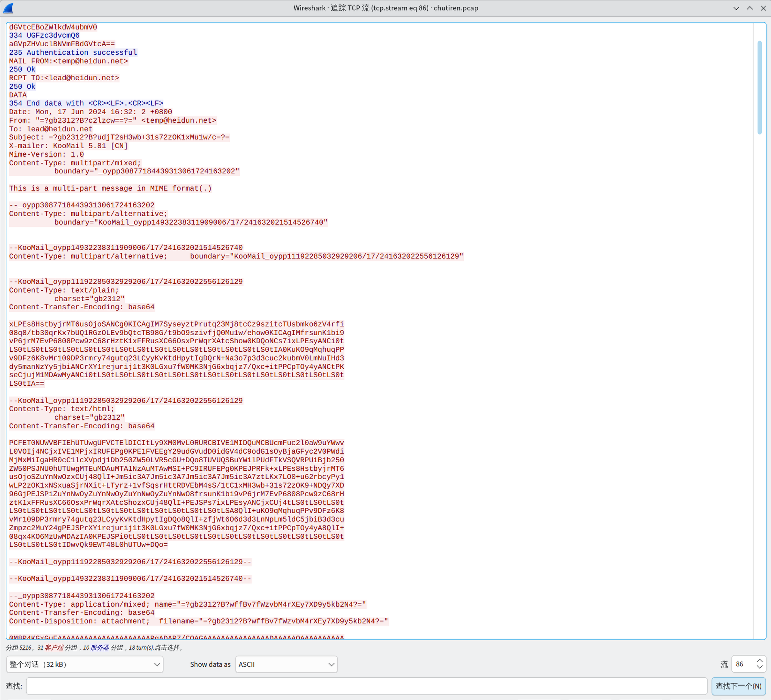Expand the Show data as ASCII combo box

[286, 664]
